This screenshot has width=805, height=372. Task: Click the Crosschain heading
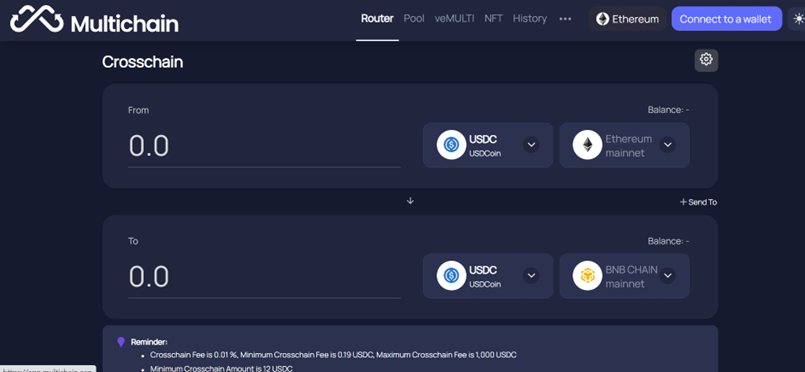pyautogui.click(x=143, y=62)
